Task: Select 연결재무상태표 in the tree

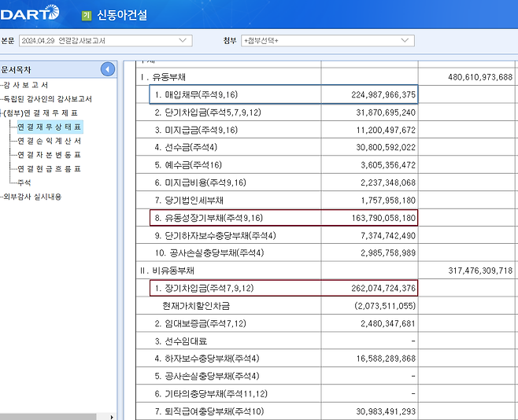Action: 49,127
